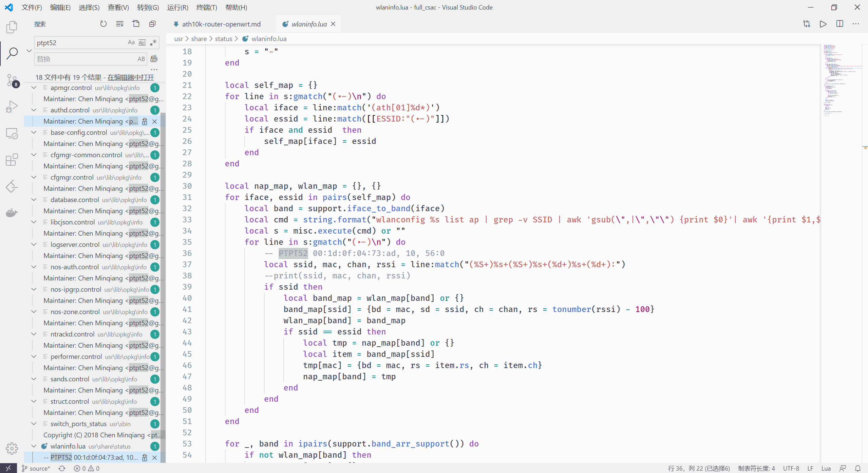The width and height of the screenshot is (868, 473).
Task: Collapse the authd.control result group
Action: pyautogui.click(x=34, y=110)
